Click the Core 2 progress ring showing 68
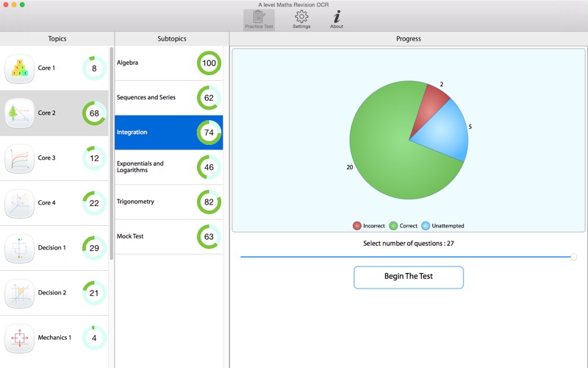Viewport: 588px width, 368px height. (x=94, y=113)
